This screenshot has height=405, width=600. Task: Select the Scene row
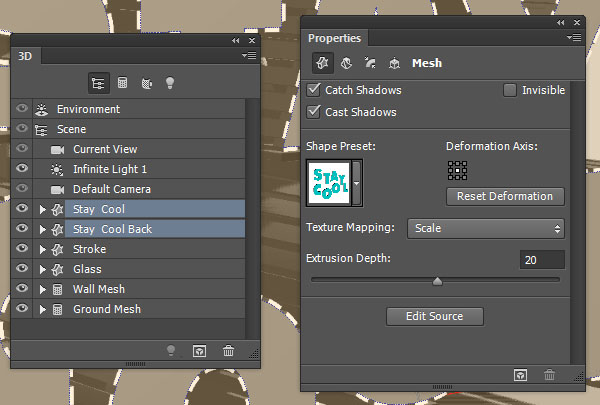[128, 129]
